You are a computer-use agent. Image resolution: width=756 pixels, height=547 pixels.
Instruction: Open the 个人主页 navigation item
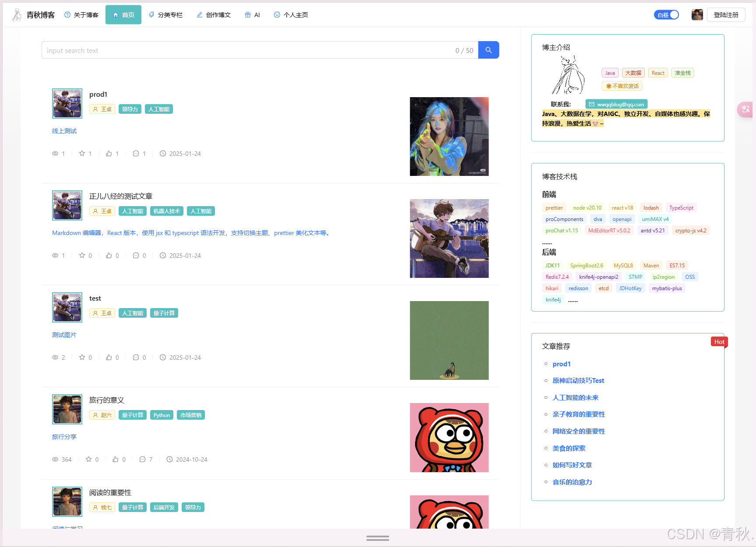tap(291, 15)
